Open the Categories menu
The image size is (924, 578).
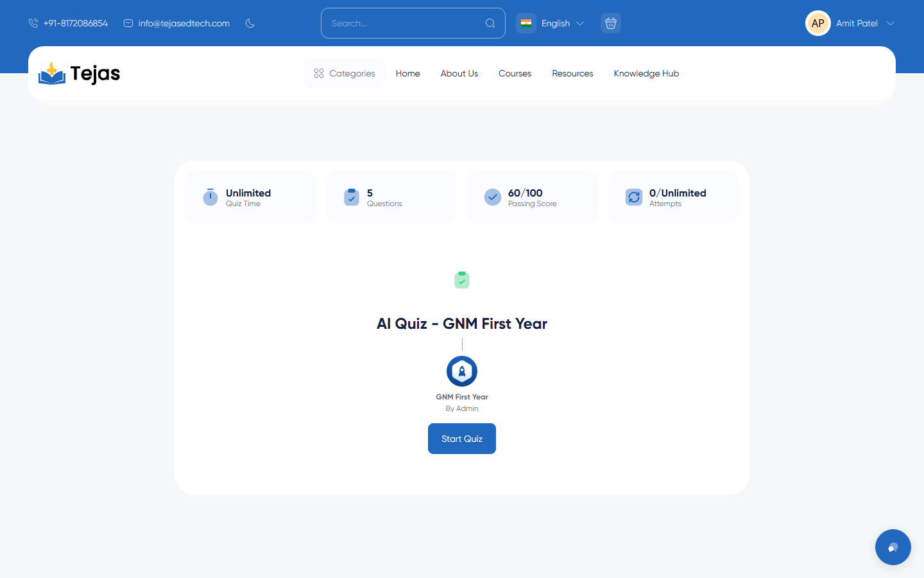[x=345, y=73]
